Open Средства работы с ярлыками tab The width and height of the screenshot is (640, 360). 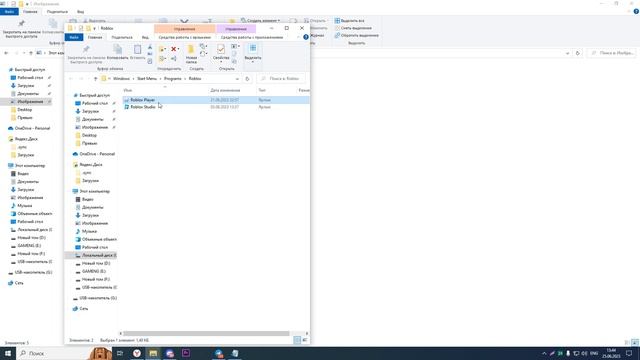(184, 37)
